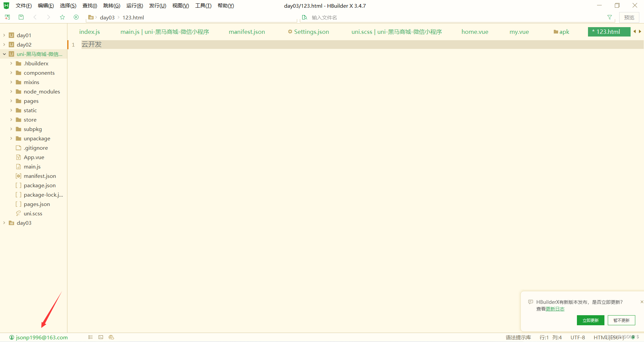This screenshot has width=644, height=342.
Task: Click the outline list icon in status bar
Action: click(x=91, y=337)
